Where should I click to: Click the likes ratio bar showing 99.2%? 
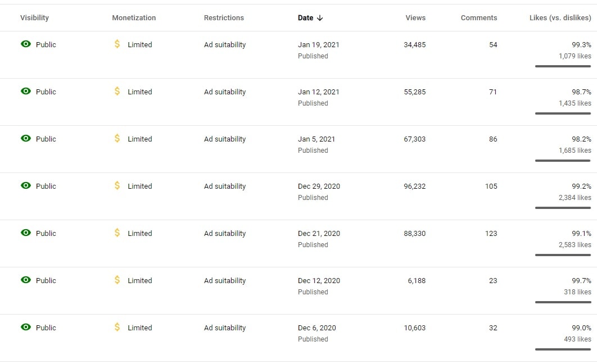[x=563, y=208]
